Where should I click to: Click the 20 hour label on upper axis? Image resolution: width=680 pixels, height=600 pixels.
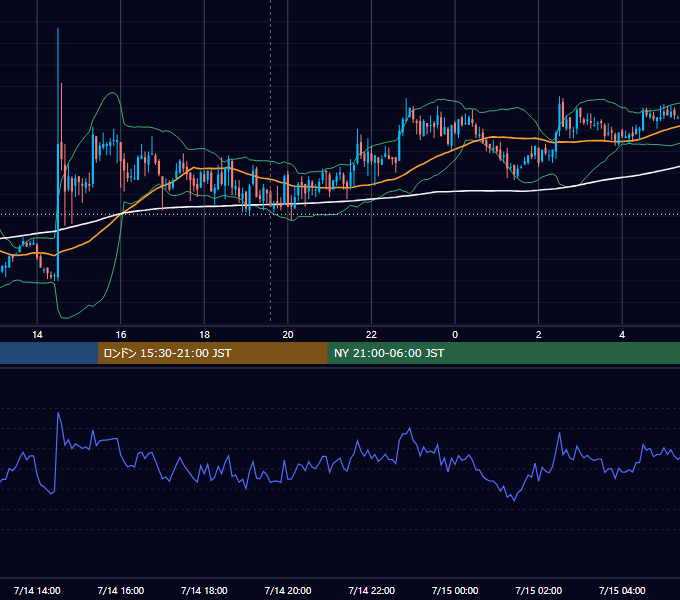(288, 335)
